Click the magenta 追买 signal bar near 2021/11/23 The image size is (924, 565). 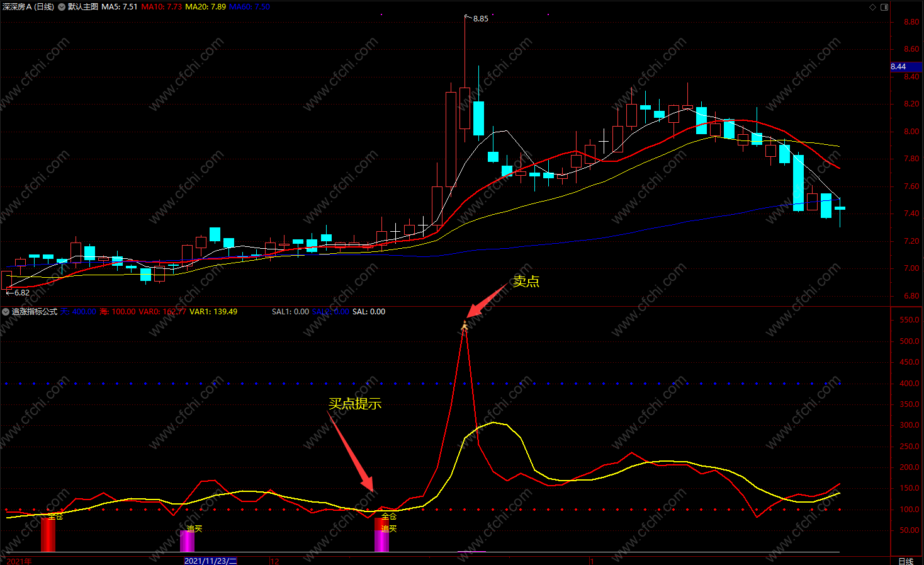188,541
